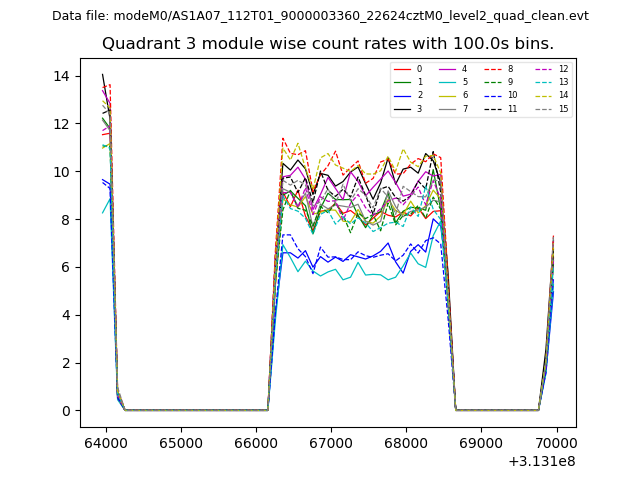Click the blue solid legend line for module 2
The height and width of the screenshot is (480, 640).
(x=404, y=95)
